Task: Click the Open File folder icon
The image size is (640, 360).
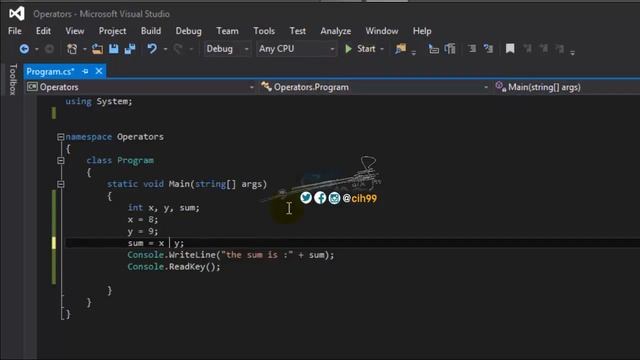Action: 97,49
